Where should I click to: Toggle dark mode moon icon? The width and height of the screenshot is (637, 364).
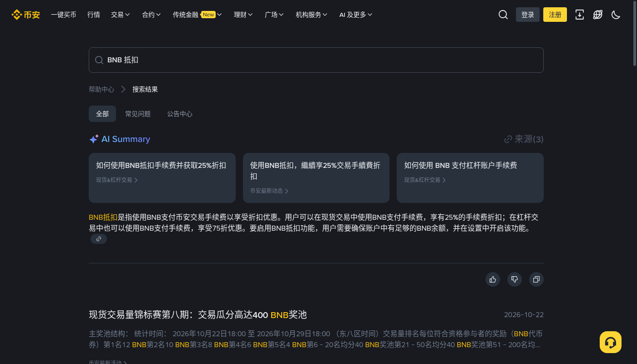[x=616, y=15]
